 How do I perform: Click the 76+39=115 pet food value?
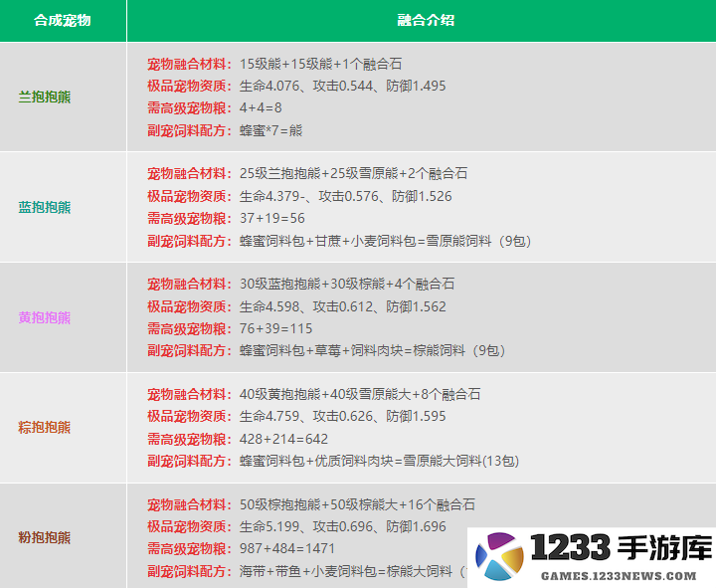(x=275, y=328)
